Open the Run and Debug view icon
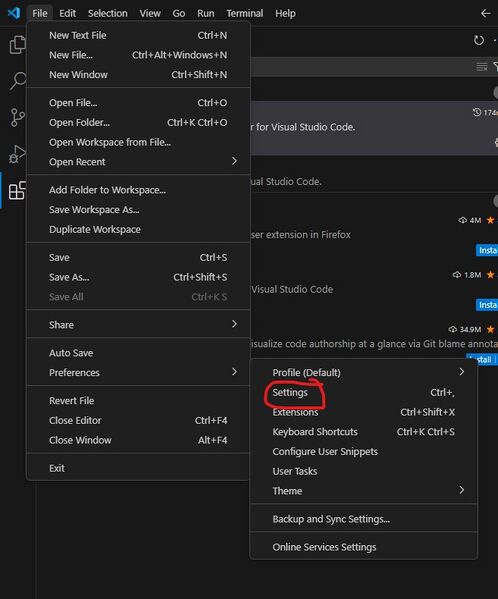Image resolution: width=498 pixels, height=599 pixels. (x=17, y=154)
